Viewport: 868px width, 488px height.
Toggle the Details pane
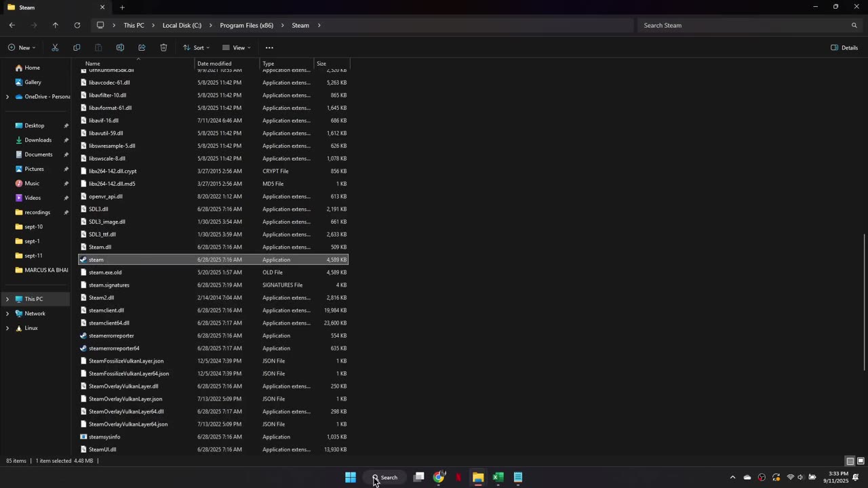pos(844,47)
